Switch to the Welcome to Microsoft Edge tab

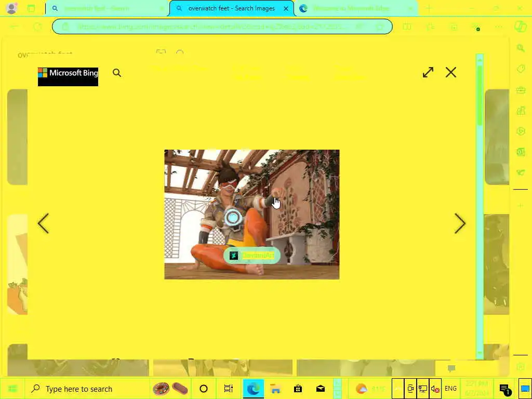(x=356, y=8)
